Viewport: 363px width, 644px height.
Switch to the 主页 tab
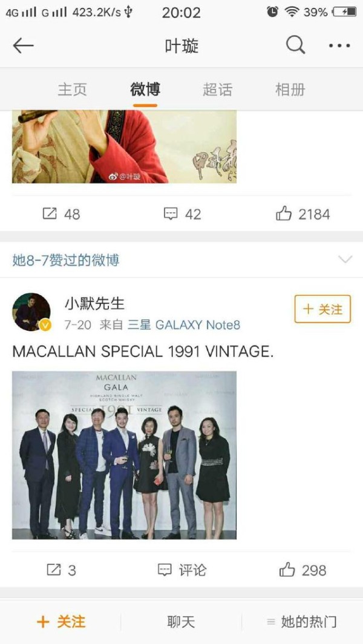[73, 89]
